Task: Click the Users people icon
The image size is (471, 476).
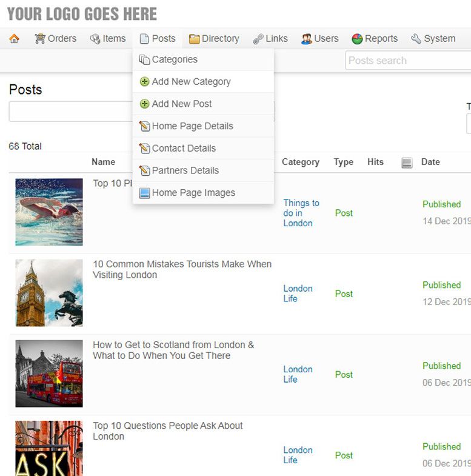Action: (x=307, y=39)
